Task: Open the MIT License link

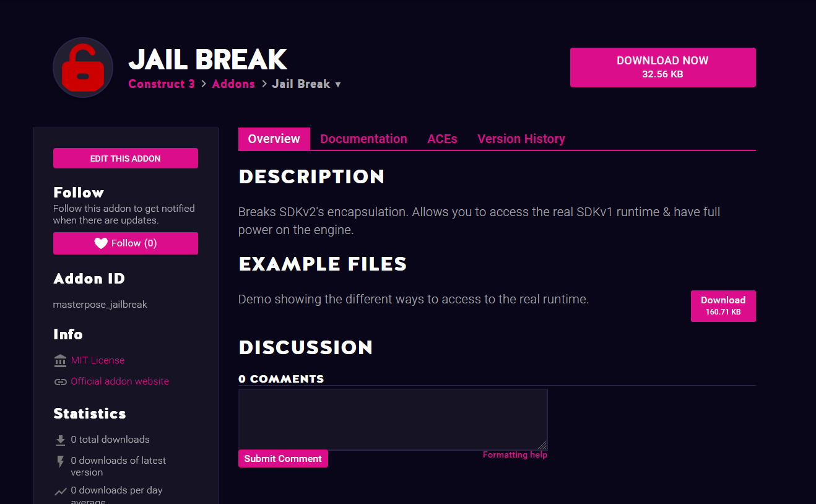Action: point(98,360)
